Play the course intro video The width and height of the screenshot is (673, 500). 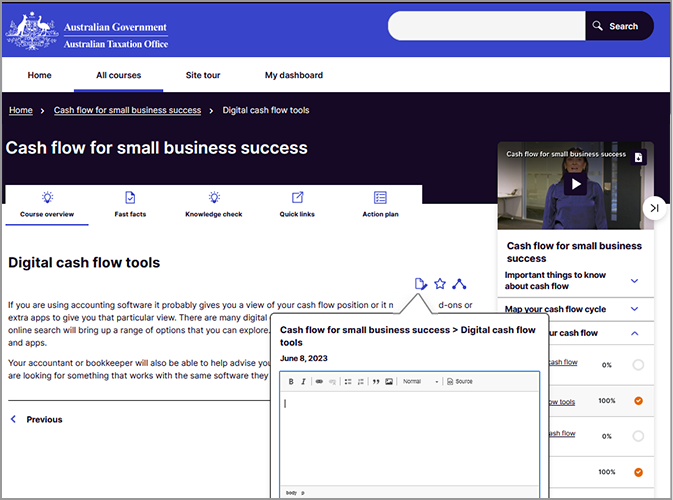(576, 184)
